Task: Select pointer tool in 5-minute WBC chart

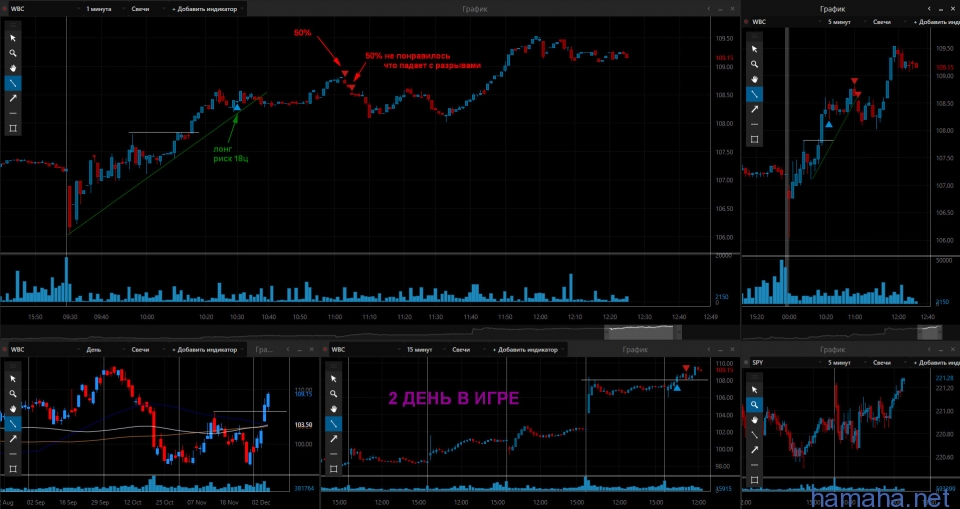Action: tap(754, 49)
